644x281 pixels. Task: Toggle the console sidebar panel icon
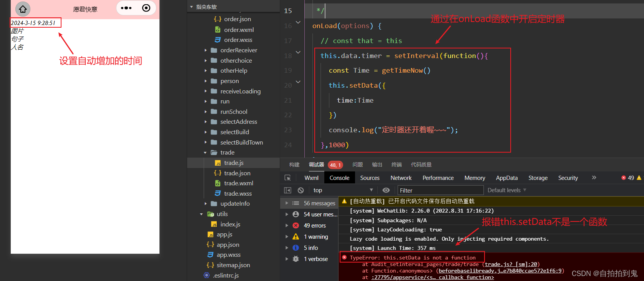[x=287, y=190]
